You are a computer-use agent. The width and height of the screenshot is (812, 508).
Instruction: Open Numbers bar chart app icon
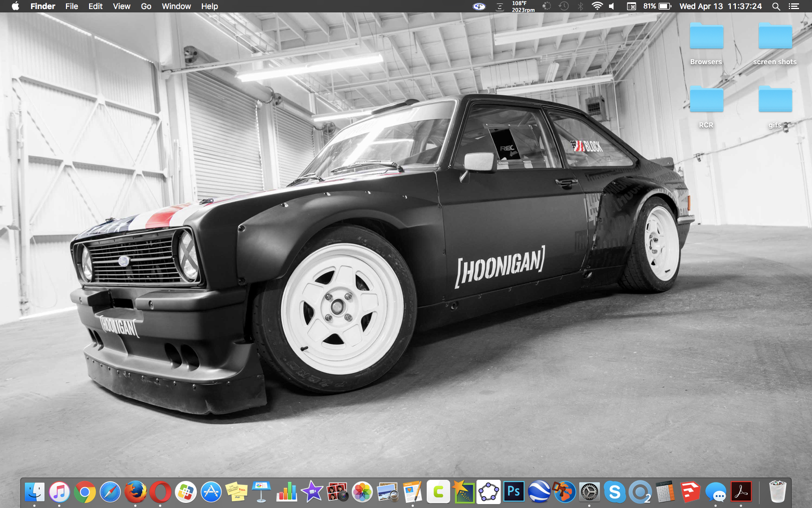pyautogui.click(x=286, y=492)
